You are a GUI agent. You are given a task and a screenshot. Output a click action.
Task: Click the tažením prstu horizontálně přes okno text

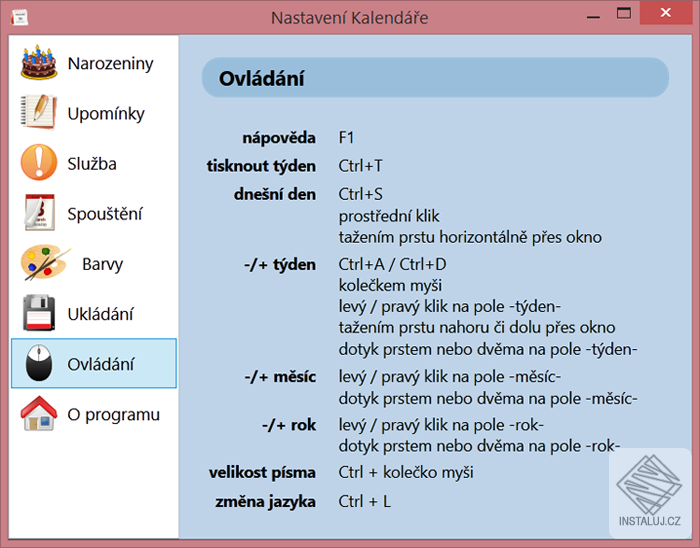pyautogui.click(x=470, y=237)
